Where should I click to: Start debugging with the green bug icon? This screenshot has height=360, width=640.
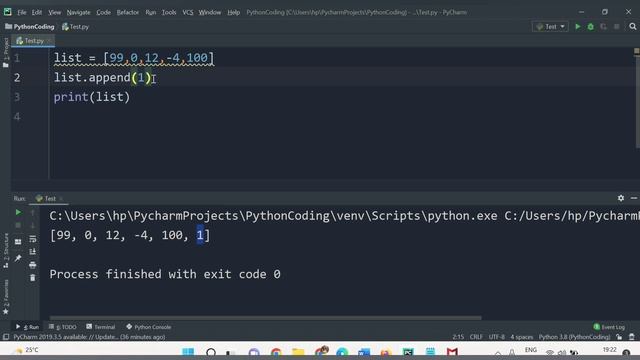point(591,27)
